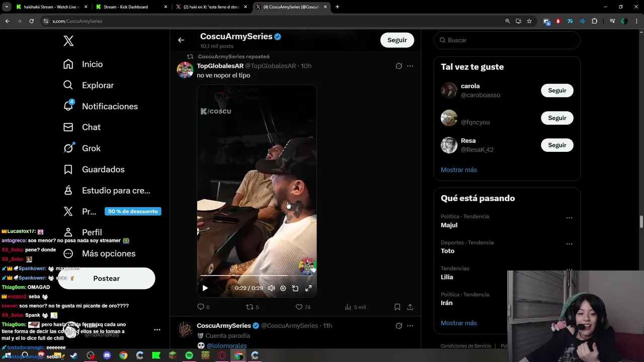The image size is (644, 362).
Task: Open the Chat section
Action: pos(82,127)
